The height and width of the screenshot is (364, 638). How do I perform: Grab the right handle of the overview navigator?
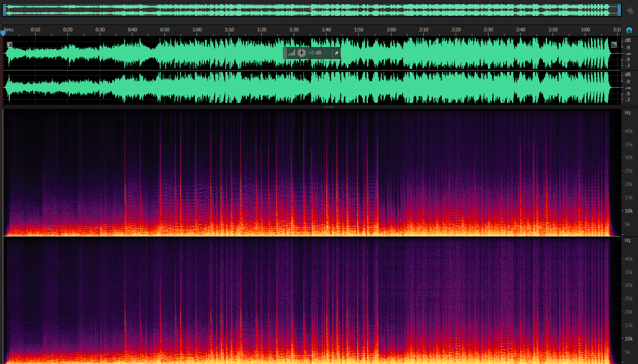coord(619,10)
